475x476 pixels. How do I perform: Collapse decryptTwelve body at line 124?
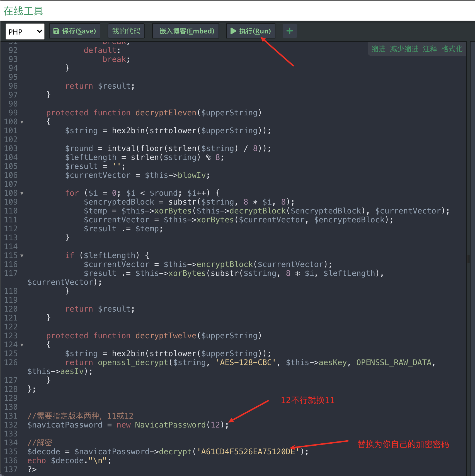pos(22,345)
